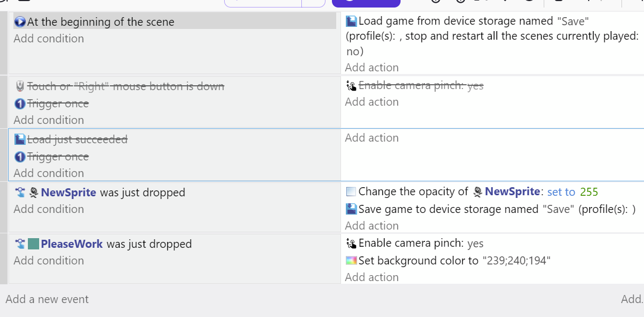Image resolution: width=644 pixels, height=317 pixels.
Task: Open the "set to" operator for opacity
Action: coord(561,192)
